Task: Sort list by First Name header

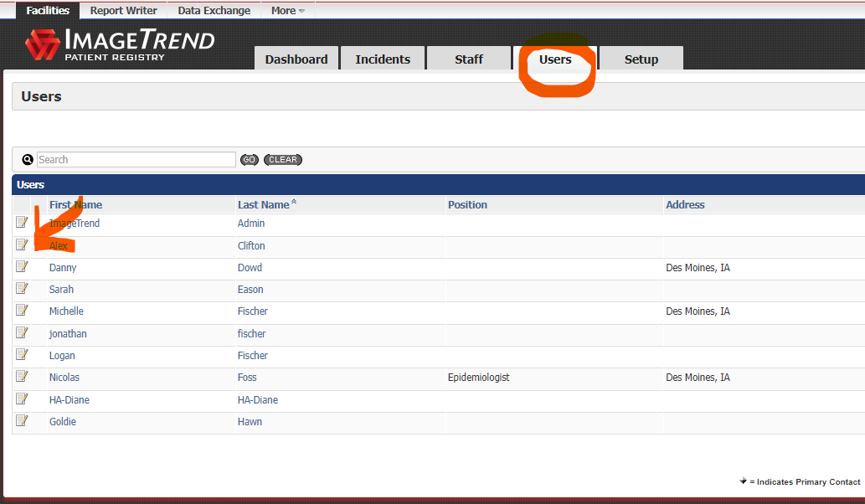Action: (x=75, y=204)
